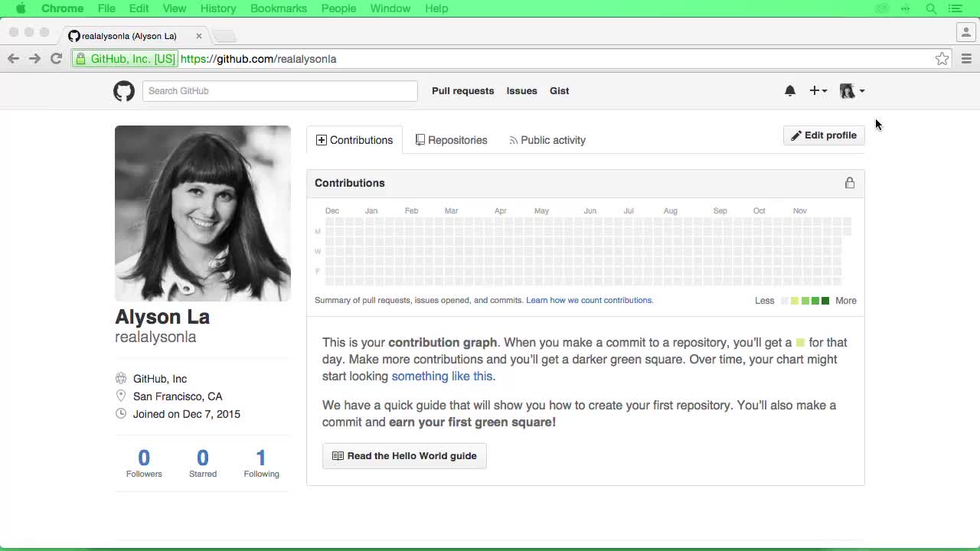Screen dimensions: 980x551
Task: Open the Chrome menu bar item
Action: [62, 8]
